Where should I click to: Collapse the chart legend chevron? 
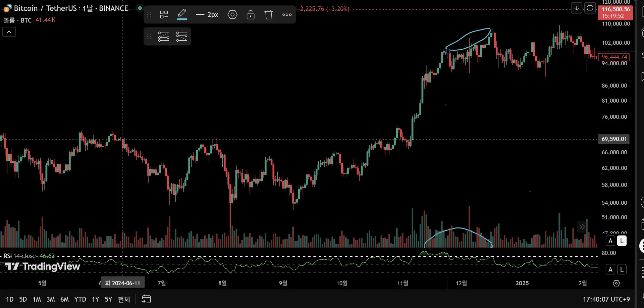[x=9, y=32]
